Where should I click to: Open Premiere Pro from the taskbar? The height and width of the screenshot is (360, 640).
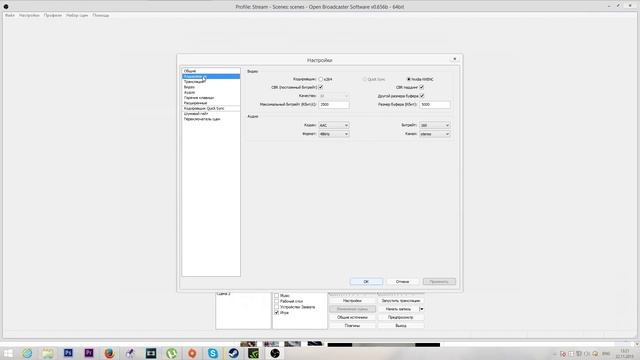pos(89,353)
